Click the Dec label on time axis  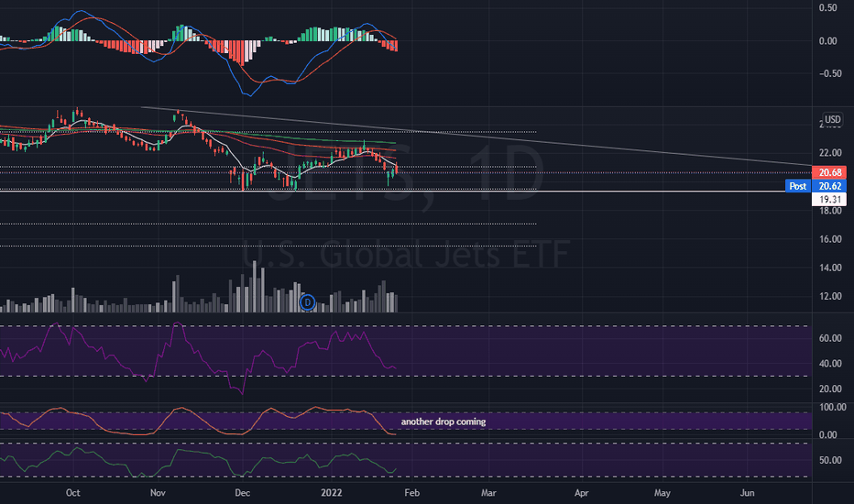(243, 493)
